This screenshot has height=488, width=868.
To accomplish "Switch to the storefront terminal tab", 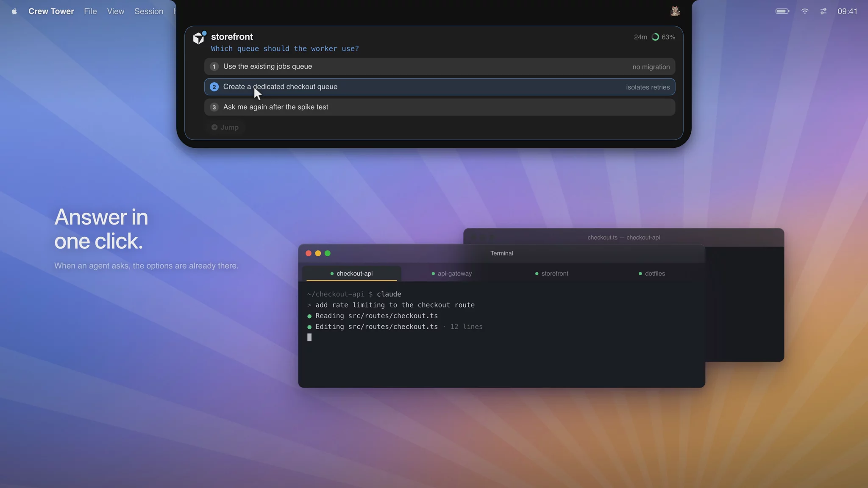I will tap(551, 274).
